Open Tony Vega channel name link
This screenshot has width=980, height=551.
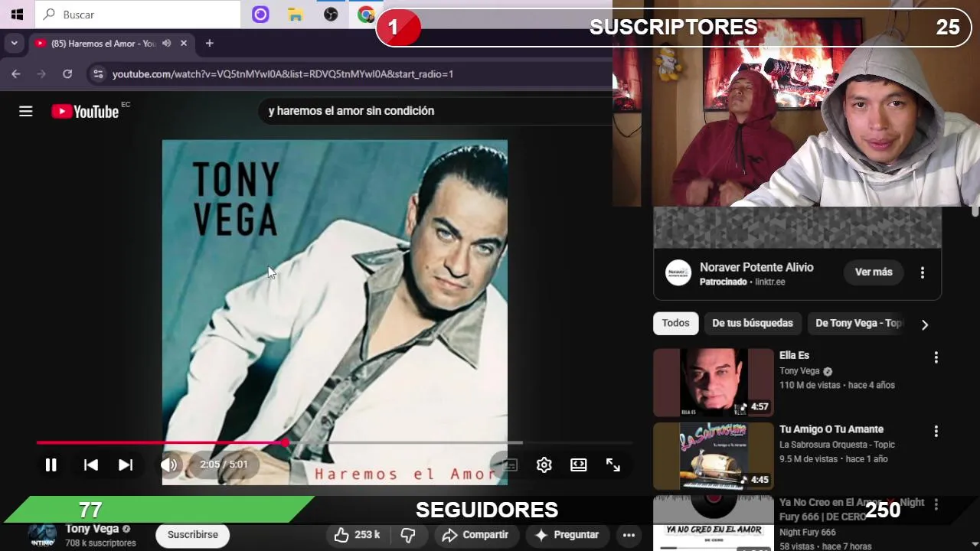click(92, 529)
